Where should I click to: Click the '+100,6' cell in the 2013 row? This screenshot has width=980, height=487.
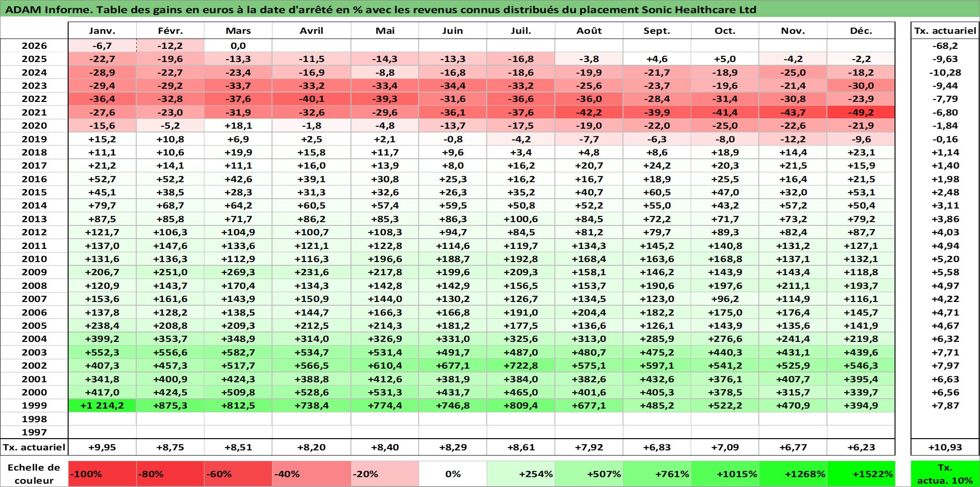pos(521,219)
